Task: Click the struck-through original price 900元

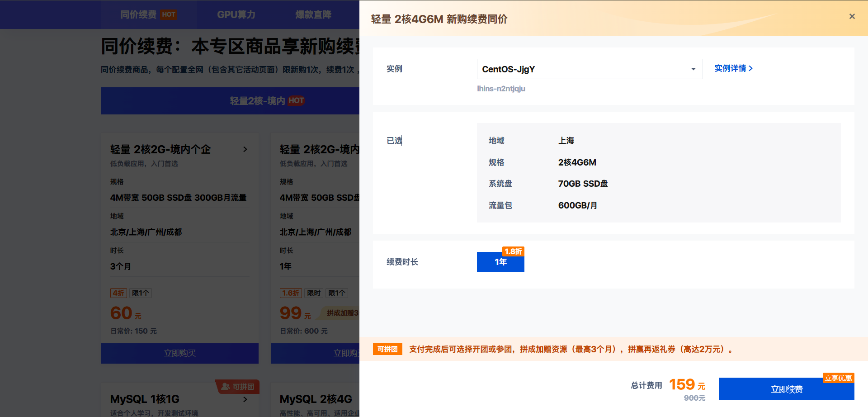Action: click(694, 398)
